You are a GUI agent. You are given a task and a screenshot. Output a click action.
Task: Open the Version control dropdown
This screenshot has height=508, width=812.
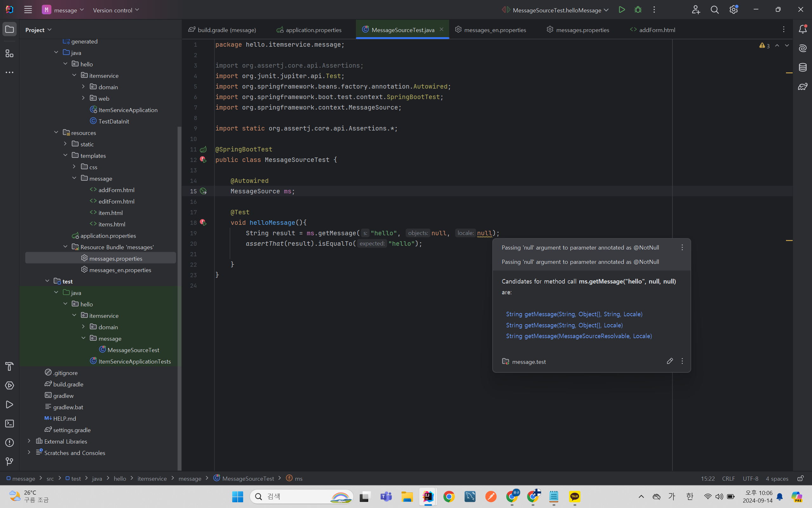pos(116,10)
